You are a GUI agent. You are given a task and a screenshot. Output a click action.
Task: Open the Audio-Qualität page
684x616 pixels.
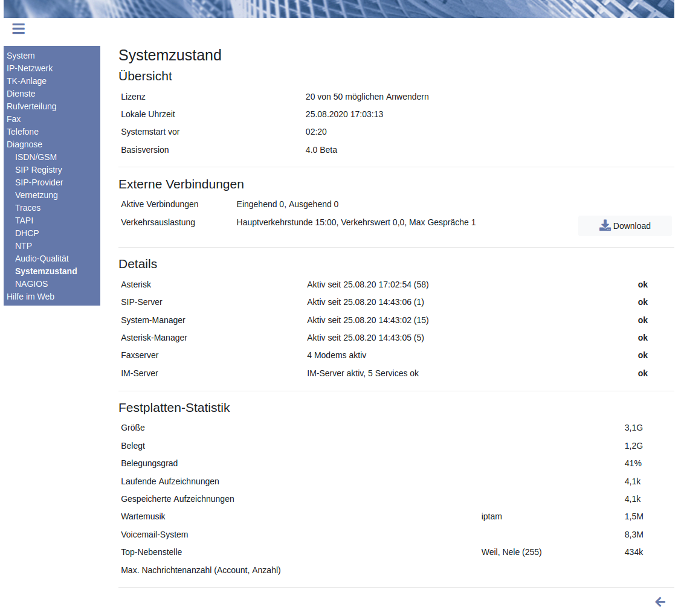click(42, 258)
